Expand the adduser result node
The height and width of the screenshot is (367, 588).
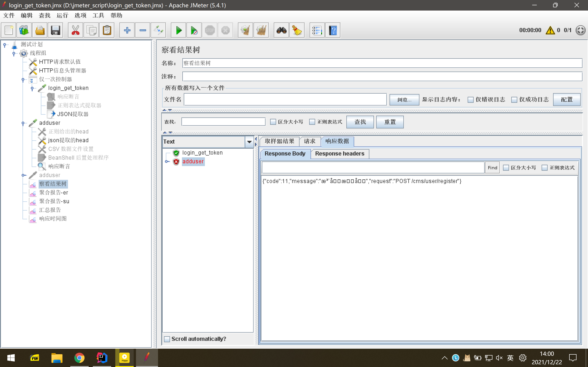click(x=167, y=162)
